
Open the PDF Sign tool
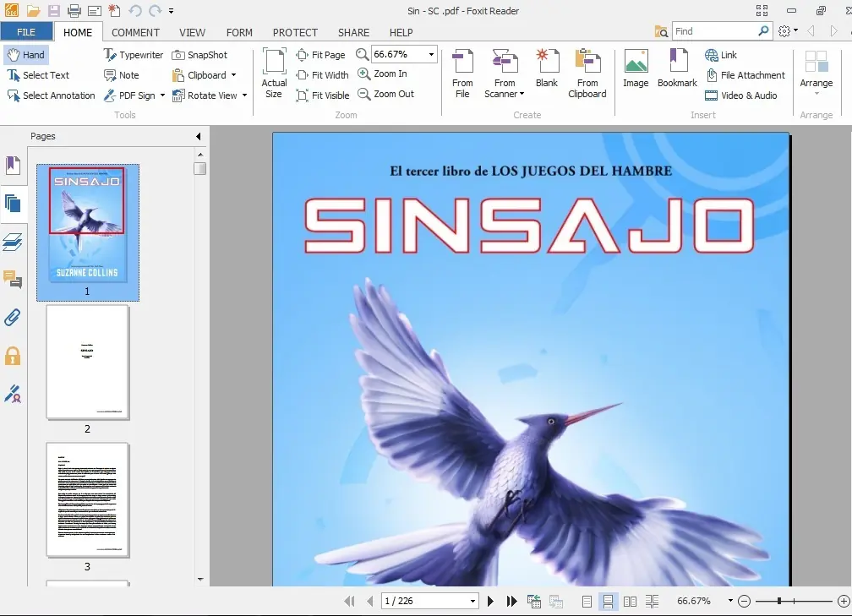(x=129, y=95)
